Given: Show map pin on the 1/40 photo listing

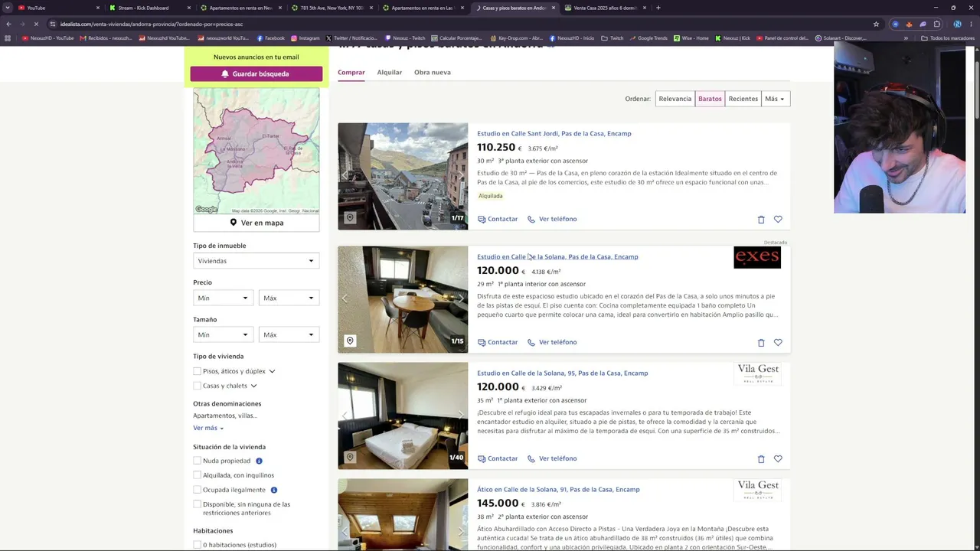Looking at the screenshot, I should coord(350,457).
